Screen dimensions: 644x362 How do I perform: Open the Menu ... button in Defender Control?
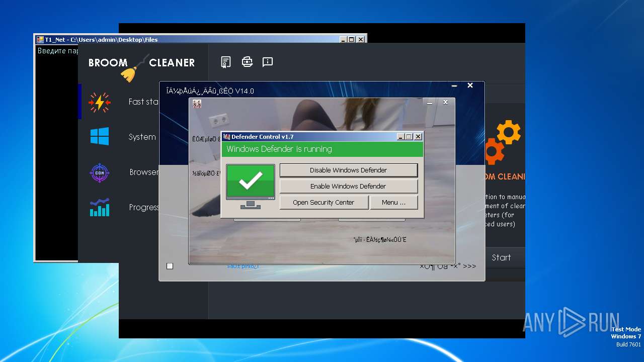point(393,202)
